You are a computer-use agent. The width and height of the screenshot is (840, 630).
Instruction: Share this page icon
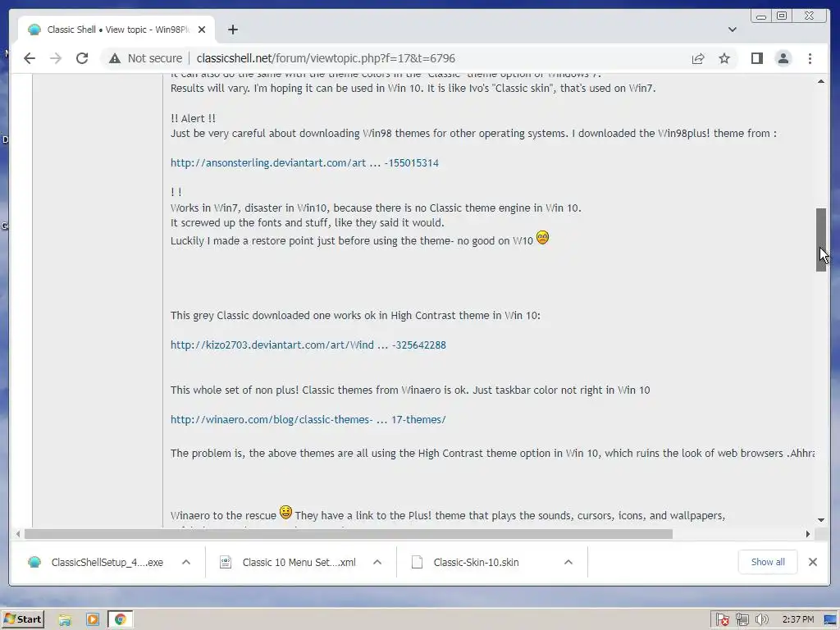tap(698, 58)
